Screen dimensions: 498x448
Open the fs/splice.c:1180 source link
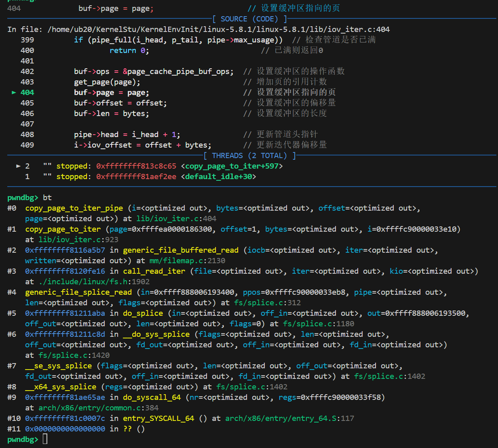(318, 324)
